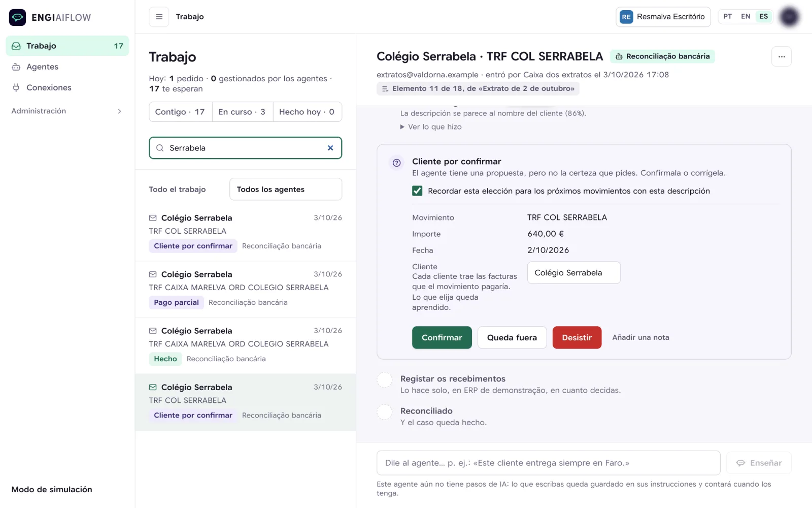Click the Cliente field Colégio Serrabela

point(573,273)
